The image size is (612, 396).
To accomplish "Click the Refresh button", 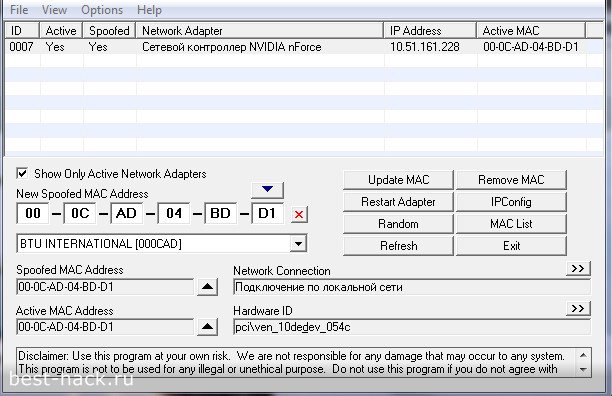I will click(x=398, y=246).
